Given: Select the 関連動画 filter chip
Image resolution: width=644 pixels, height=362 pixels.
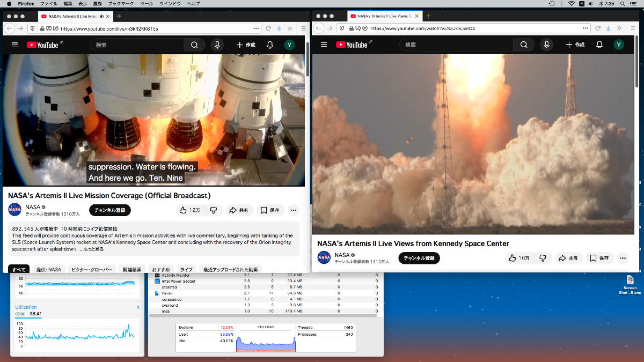Looking at the screenshot, I should (x=132, y=269).
